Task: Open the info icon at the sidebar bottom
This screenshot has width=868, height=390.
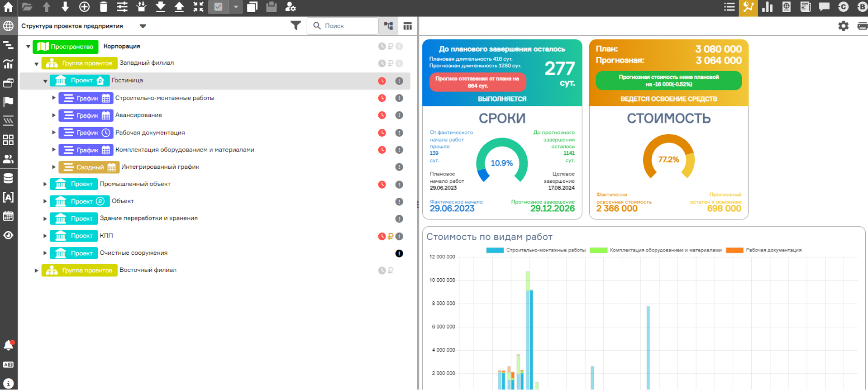Action: click(x=8, y=383)
